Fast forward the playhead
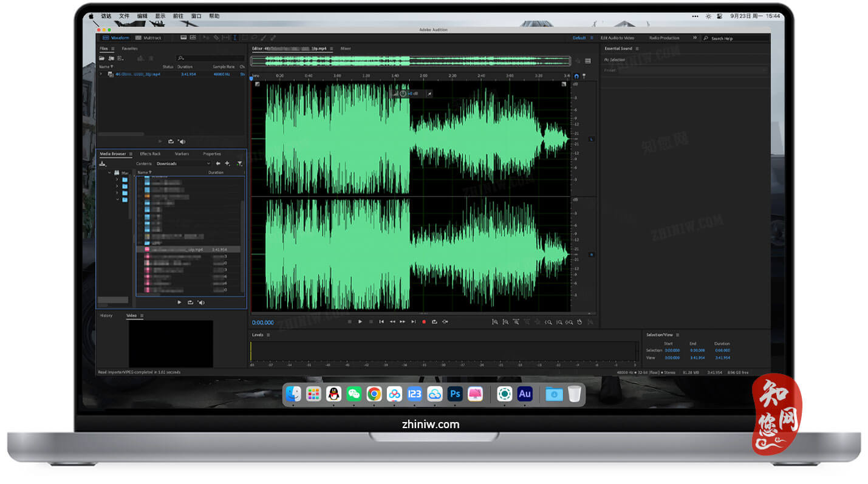Viewport: 868px width, 484px height. [x=402, y=321]
